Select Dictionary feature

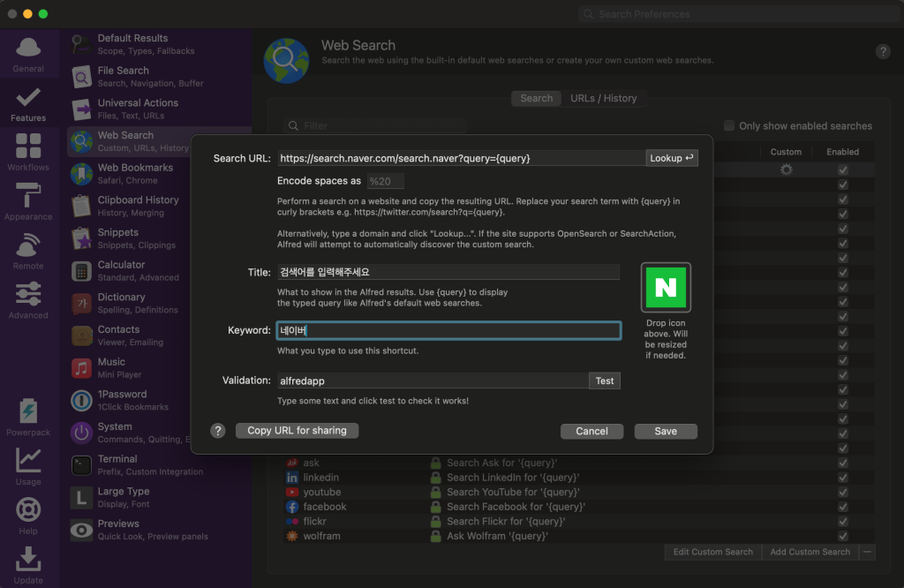[129, 303]
